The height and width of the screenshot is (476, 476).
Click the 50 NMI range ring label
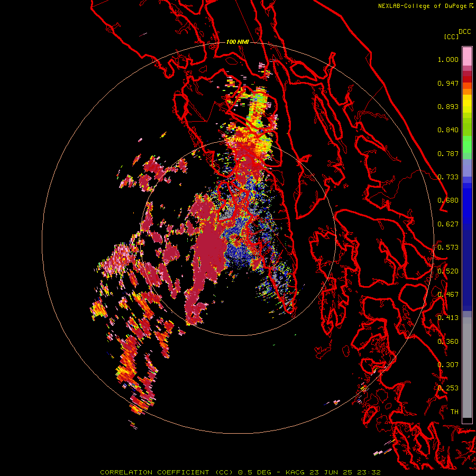tap(237, 140)
